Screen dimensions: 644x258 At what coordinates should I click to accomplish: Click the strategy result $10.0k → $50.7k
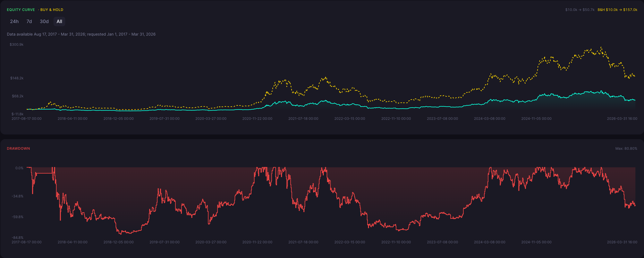pos(580,10)
